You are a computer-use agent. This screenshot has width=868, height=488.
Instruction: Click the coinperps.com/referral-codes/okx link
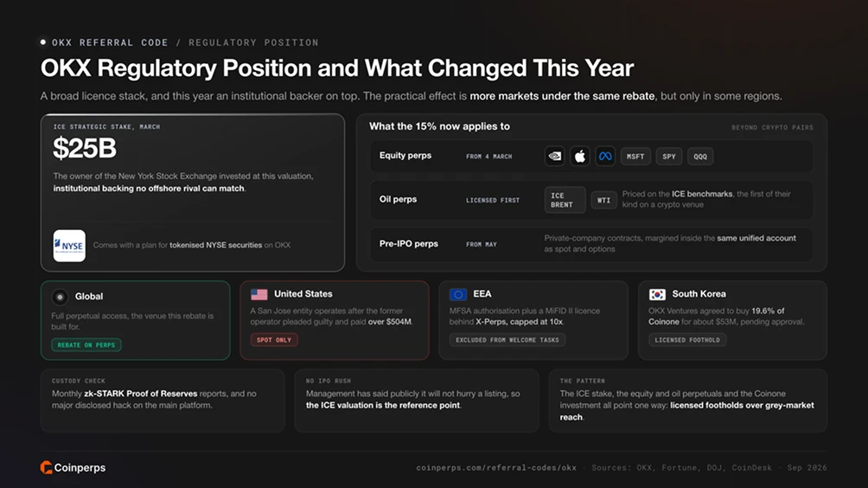coord(496,467)
